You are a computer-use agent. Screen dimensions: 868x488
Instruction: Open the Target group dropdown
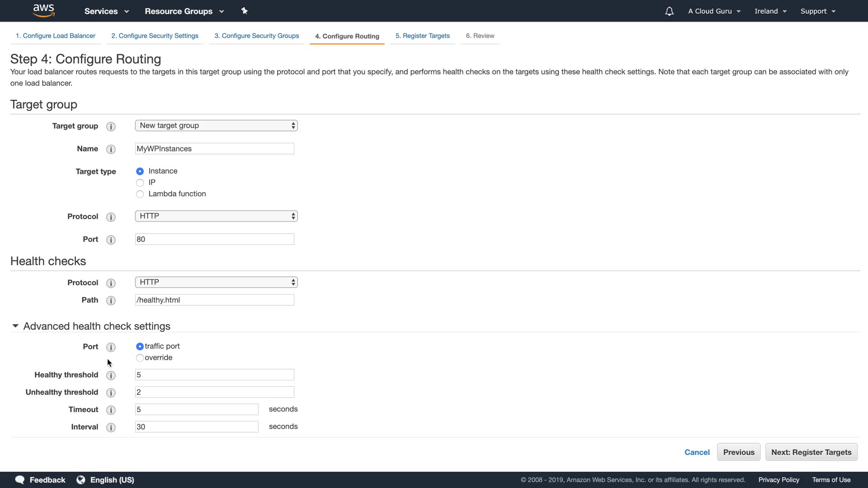(x=216, y=126)
